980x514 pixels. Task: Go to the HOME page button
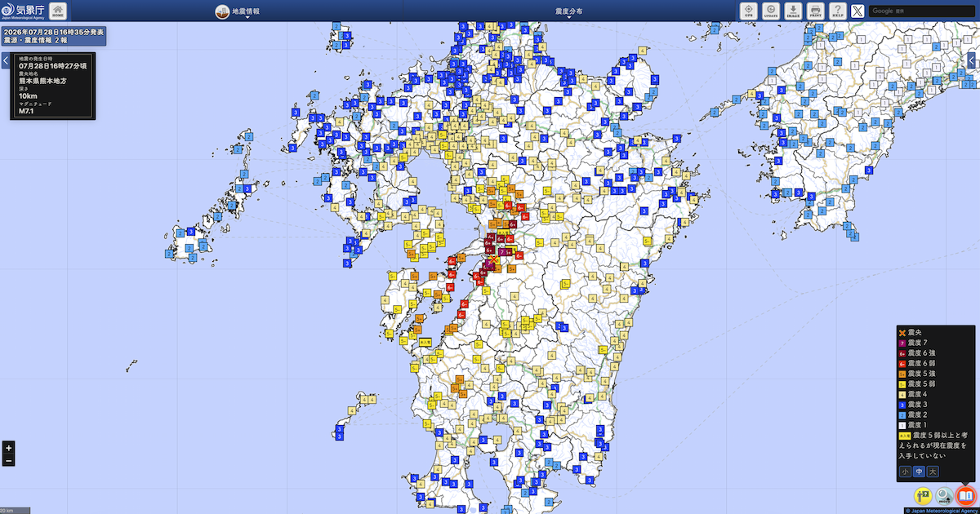pos(59,11)
